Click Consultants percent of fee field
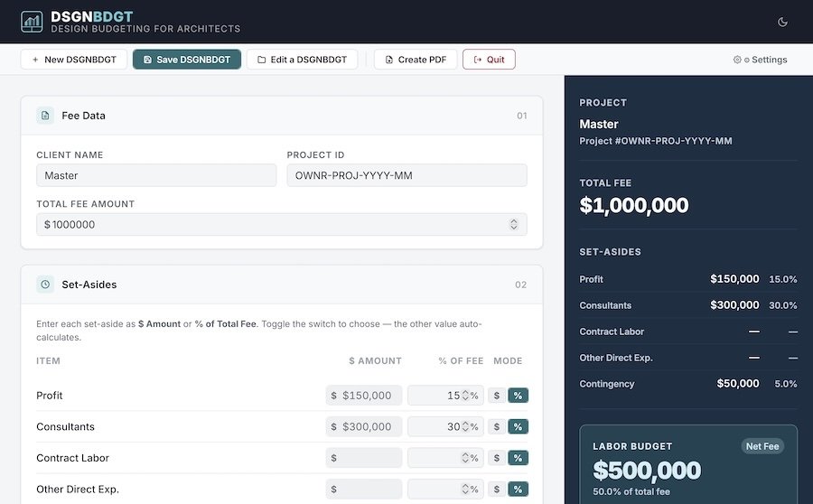The height and width of the screenshot is (504, 813). click(x=444, y=426)
